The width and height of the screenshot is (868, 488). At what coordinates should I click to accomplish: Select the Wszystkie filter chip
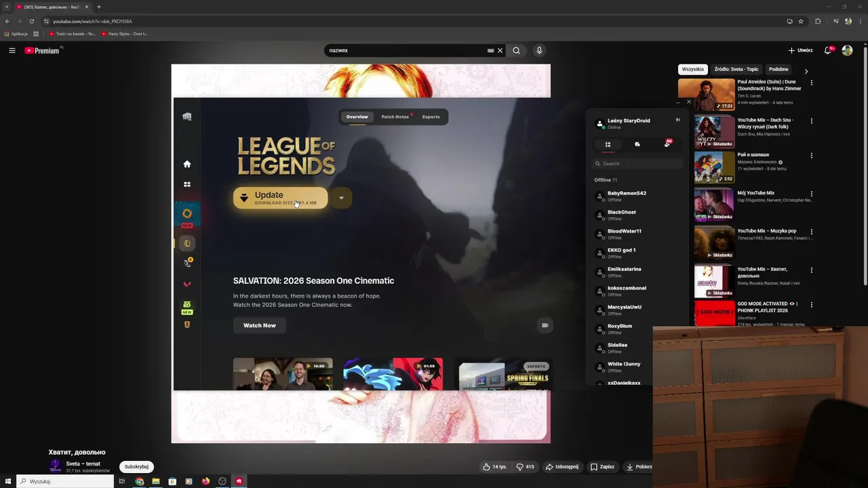[693, 69]
